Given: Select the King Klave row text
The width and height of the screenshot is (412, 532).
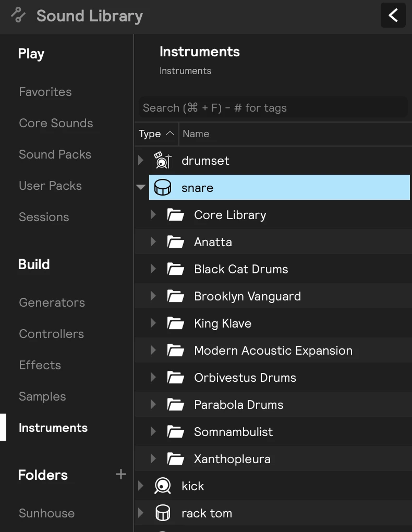Looking at the screenshot, I should click(x=223, y=324).
